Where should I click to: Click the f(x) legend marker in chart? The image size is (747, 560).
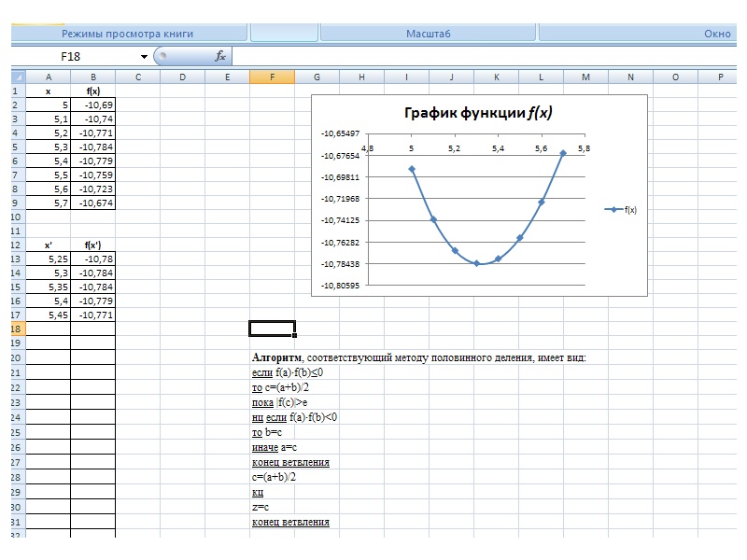click(613, 210)
